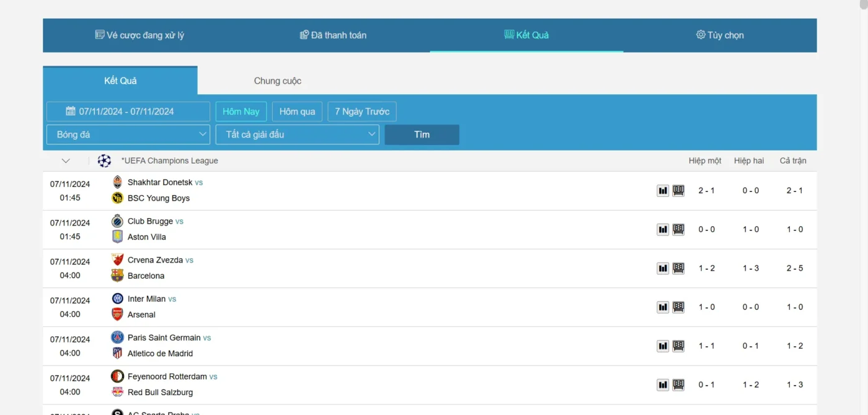
Task: View bar chart stats for Crvena Zvezda match
Action: 663,268
